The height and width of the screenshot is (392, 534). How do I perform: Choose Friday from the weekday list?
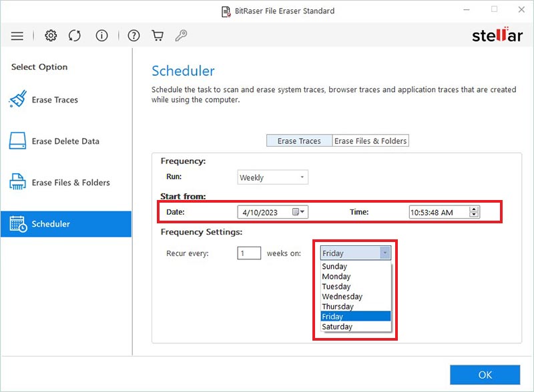point(356,316)
